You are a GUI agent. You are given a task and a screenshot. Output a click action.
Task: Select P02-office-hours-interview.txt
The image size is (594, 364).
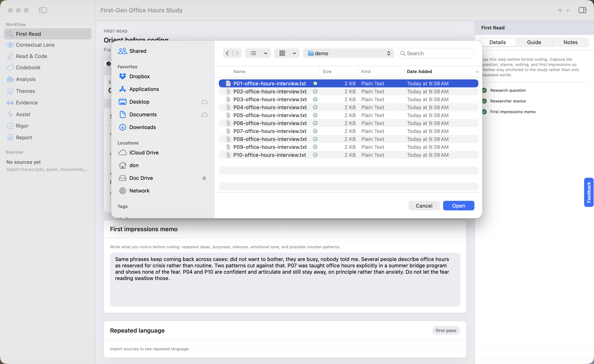(348, 91)
